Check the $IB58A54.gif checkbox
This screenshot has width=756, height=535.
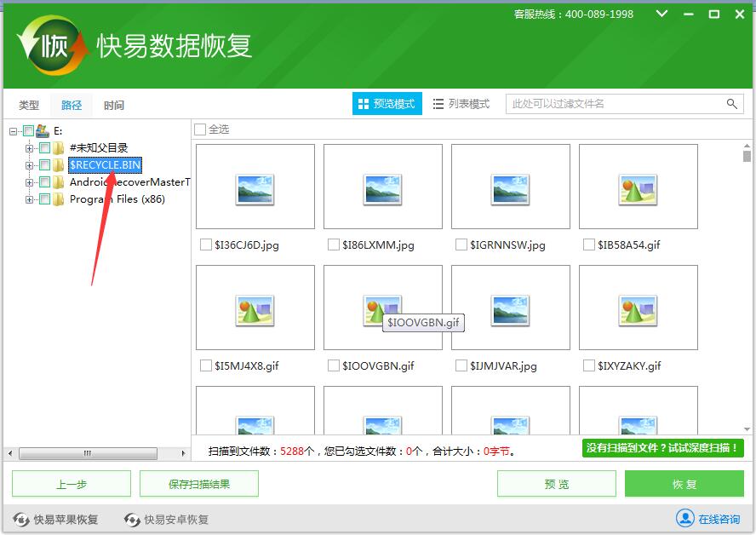click(x=588, y=244)
